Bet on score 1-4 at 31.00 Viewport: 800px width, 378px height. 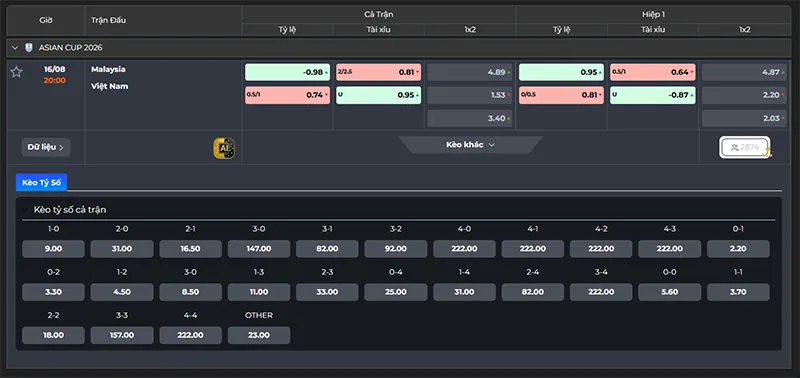click(x=464, y=292)
